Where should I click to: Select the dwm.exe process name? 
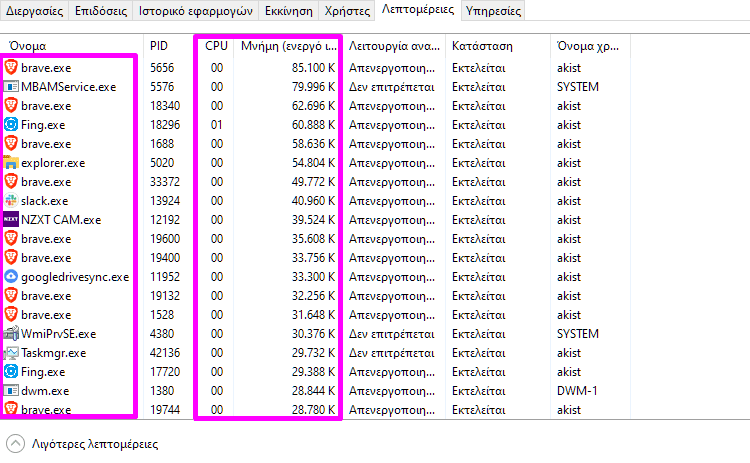point(45,390)
